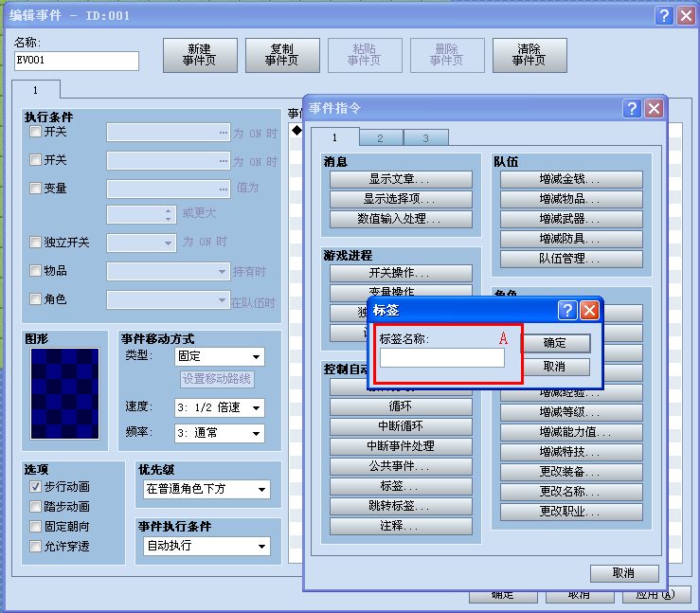Click the 更改装备 command button

coord(571,472)
